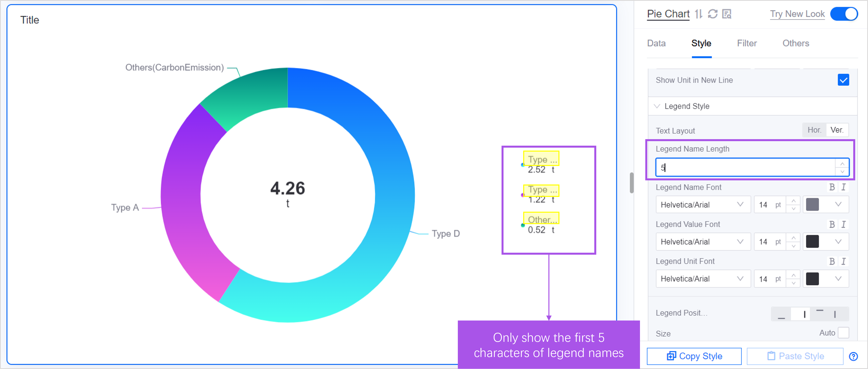
Task: Click the help question mark icon
Action: 853,356
